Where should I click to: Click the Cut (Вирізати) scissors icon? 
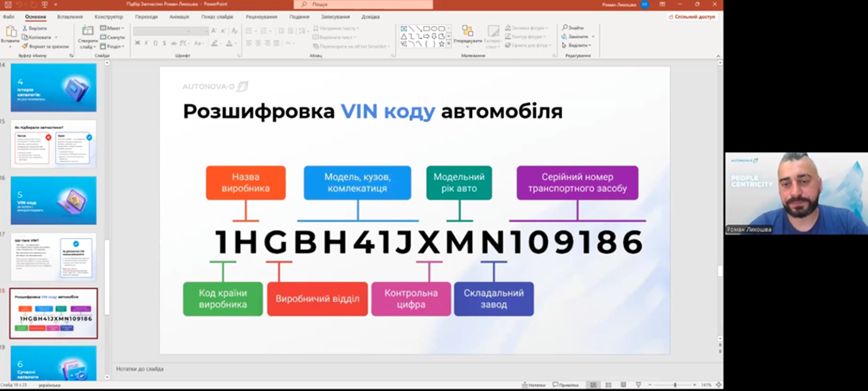[24, 28]
